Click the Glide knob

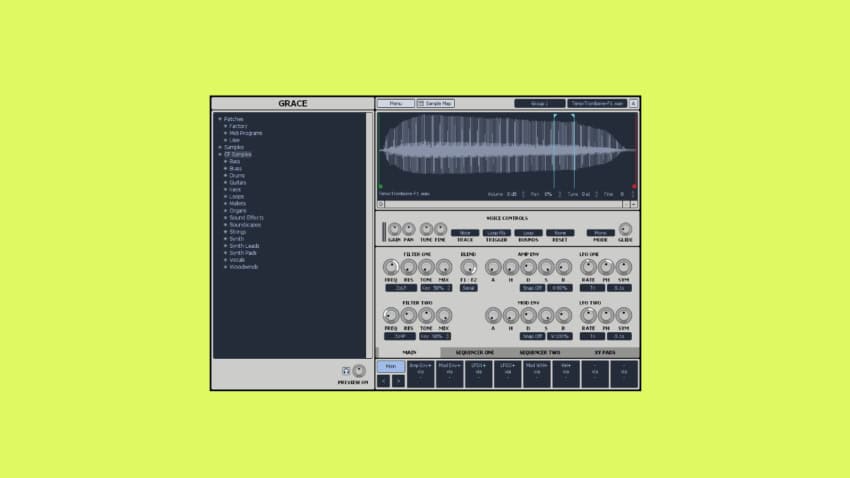coord(625,229)
